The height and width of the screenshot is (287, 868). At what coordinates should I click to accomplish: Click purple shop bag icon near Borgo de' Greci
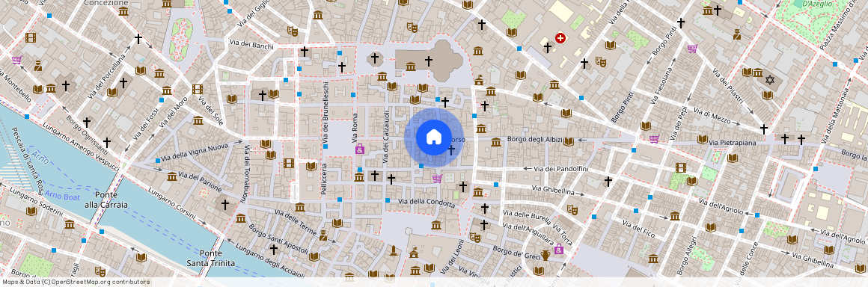pyautogui.click(x=558, y=249)
